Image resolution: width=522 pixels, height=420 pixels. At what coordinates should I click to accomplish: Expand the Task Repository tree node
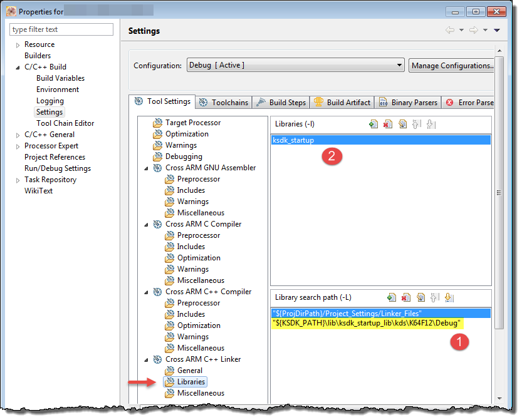pos(18,180)
